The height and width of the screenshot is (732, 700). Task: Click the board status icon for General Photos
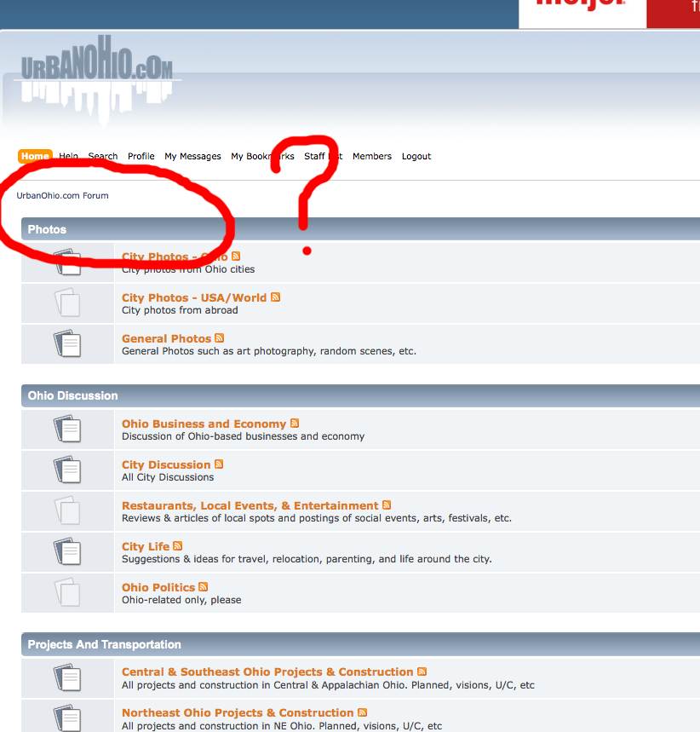pos(67,343)
